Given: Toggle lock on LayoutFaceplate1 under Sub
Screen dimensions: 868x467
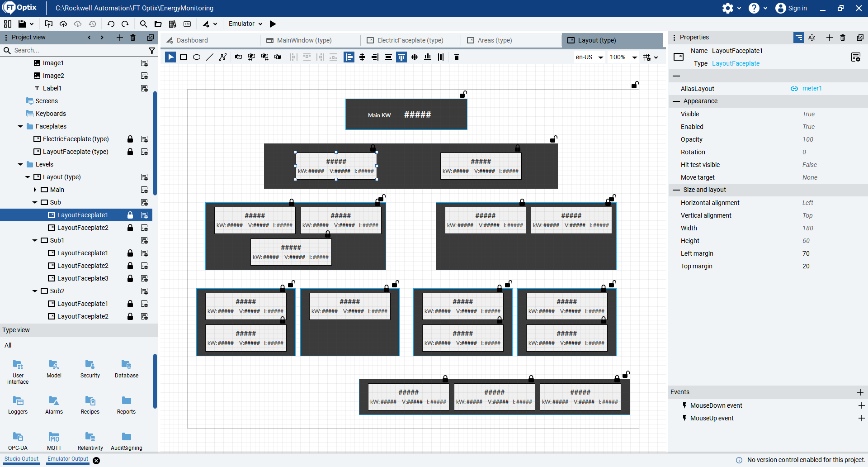Looking at the screenshot, I should coord(130,215).
